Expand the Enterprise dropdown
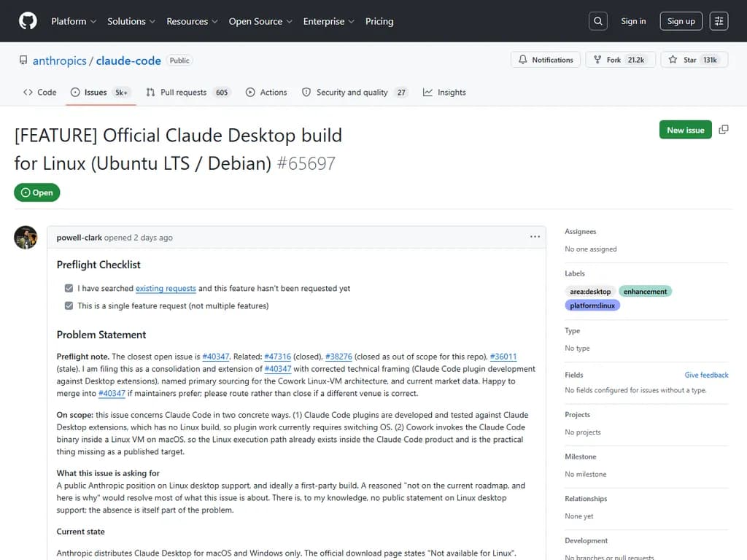 point(329,21)
